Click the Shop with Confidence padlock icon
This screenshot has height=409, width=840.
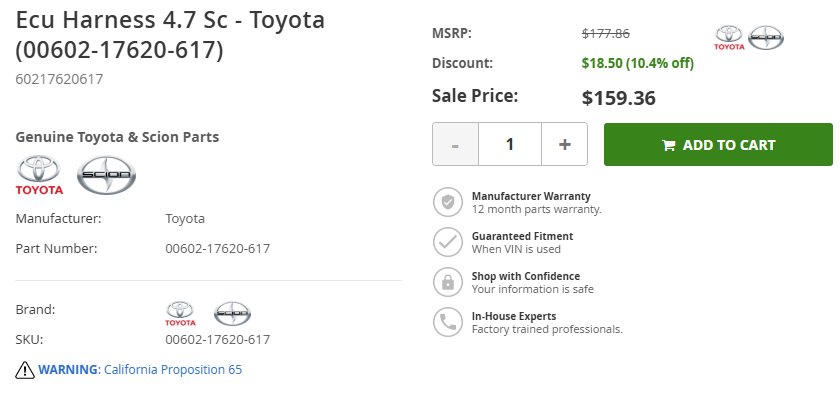point(447,282)
